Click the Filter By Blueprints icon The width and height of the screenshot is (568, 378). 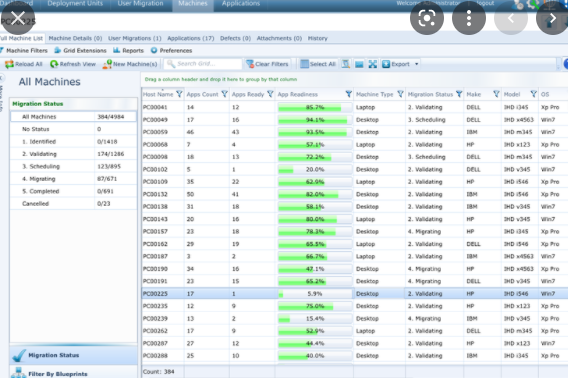18,373
